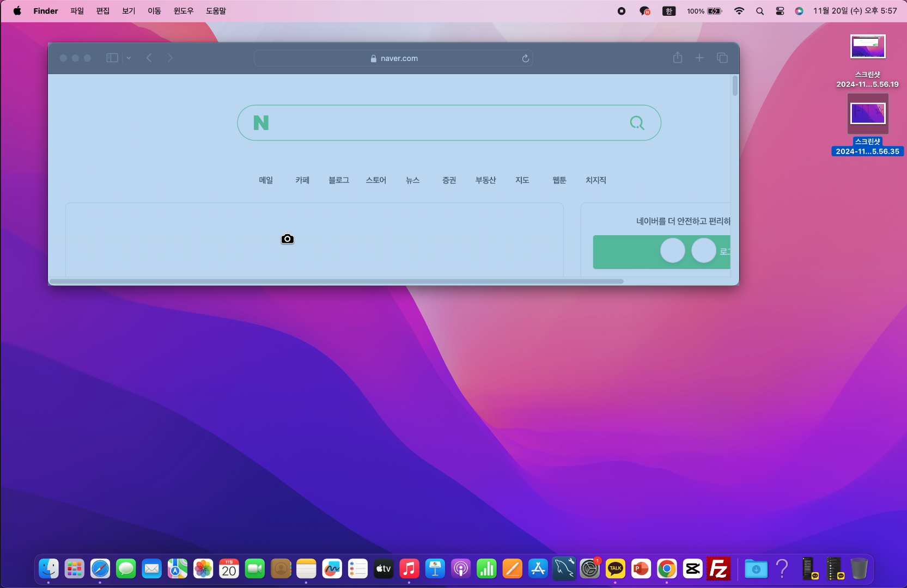The width and height of the screenshot is (907, 588).
Task: Click the screen recording stop icon in menu bar
Action: point(622,11)
